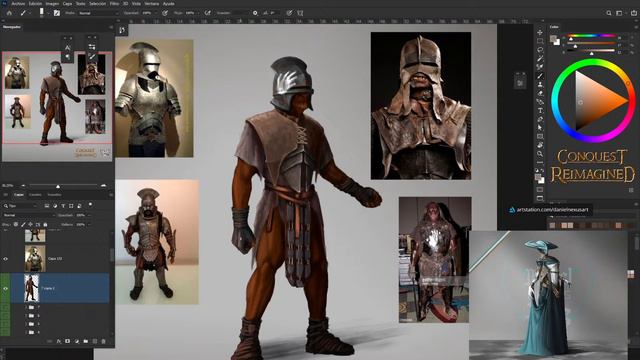
Task: Click the layer effects fx icon
Action: tap(59, 341)
